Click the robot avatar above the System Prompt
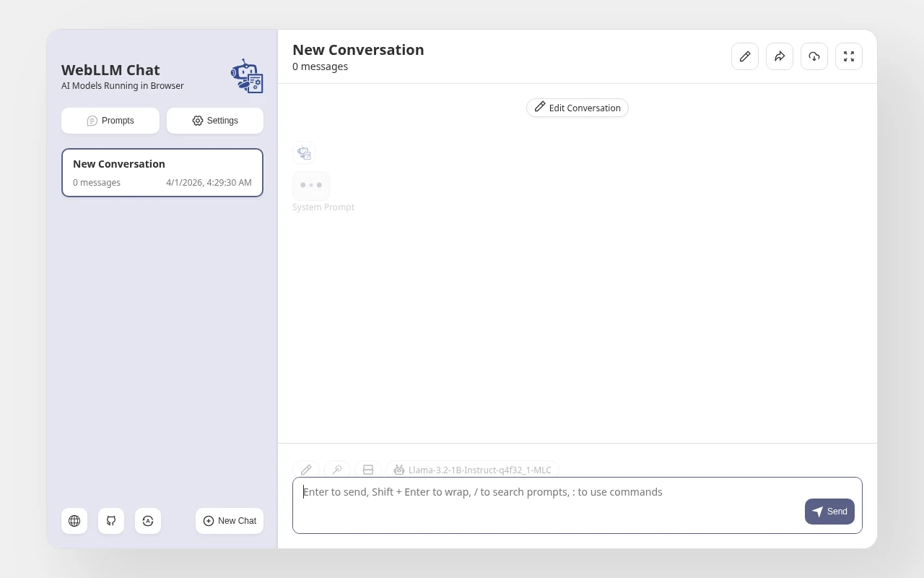924x578 pixels. (304, 153)
